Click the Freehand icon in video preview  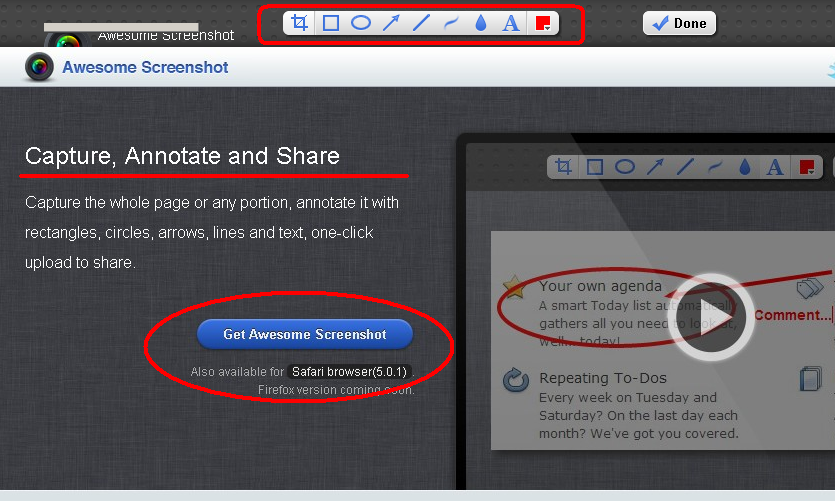(x=715, y=168)
